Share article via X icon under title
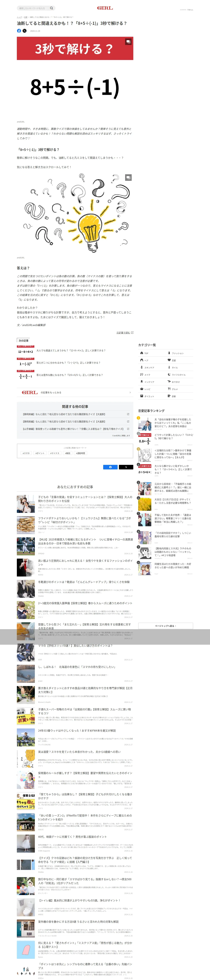The width and height of the screenshot is (210, 980). [24, 31]
